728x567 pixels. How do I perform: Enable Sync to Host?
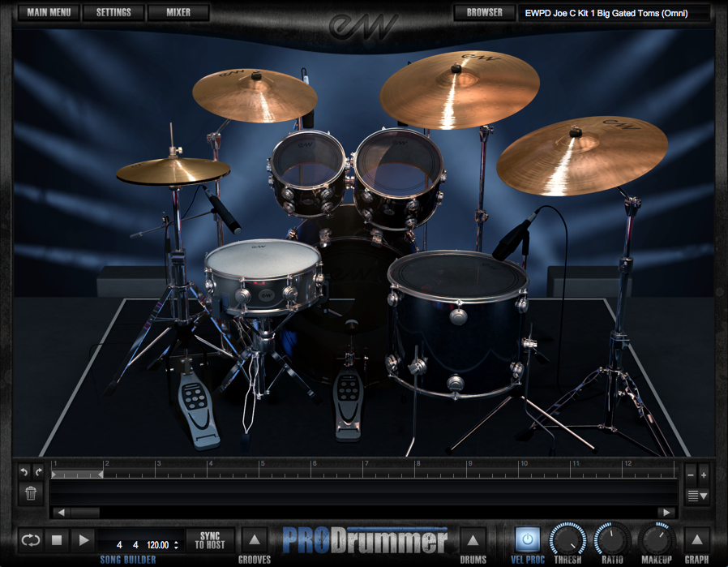[210, 540]
